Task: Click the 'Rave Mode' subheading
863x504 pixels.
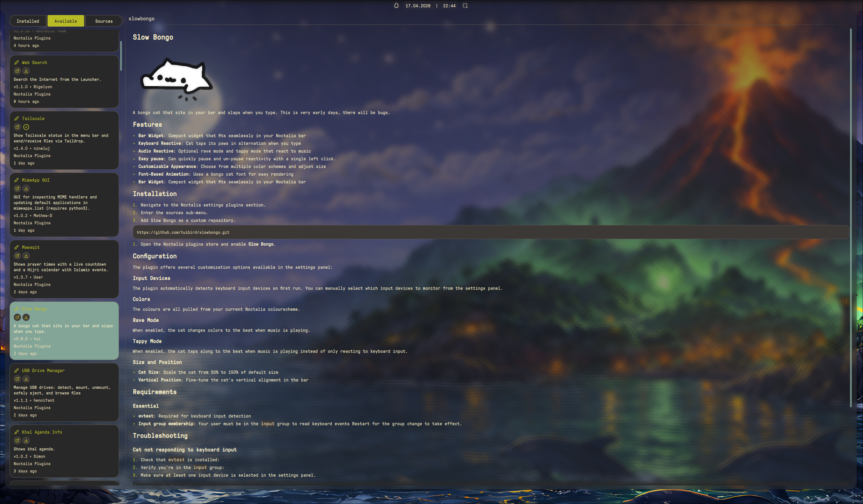Action: (146, 320)
